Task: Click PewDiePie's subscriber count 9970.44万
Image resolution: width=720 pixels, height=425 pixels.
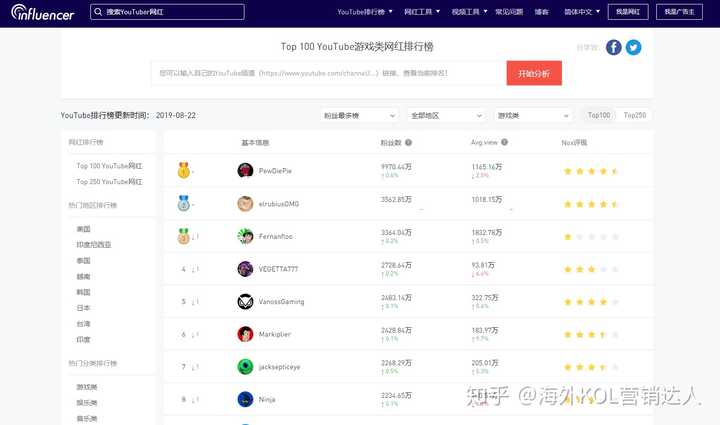Action: point(396,167)
